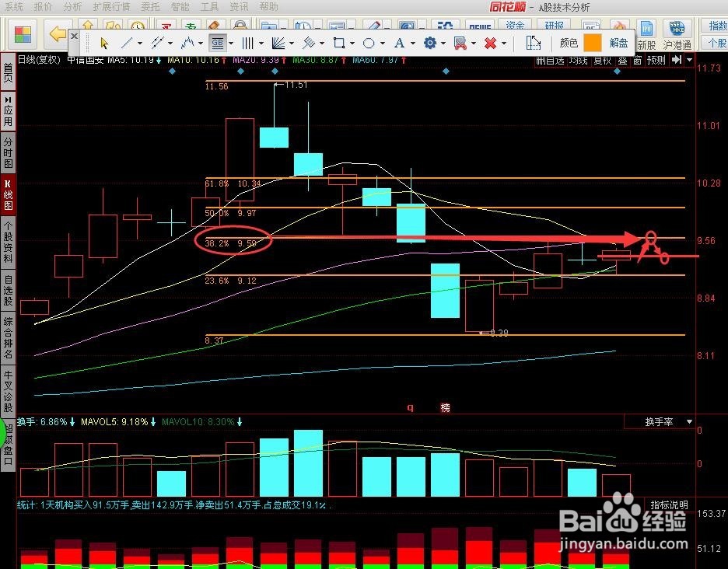Switch to K线图 sidebar tab

[8, 194]
